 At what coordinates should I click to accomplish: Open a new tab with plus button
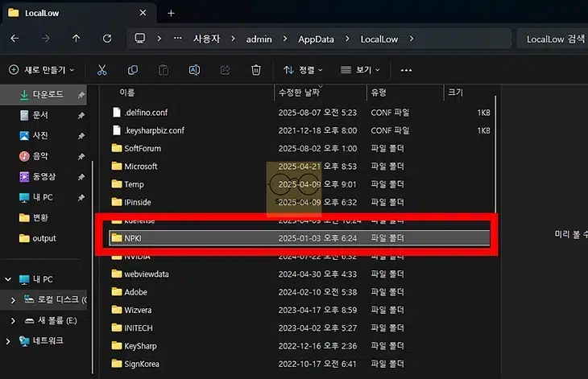(x=171, y=13)
